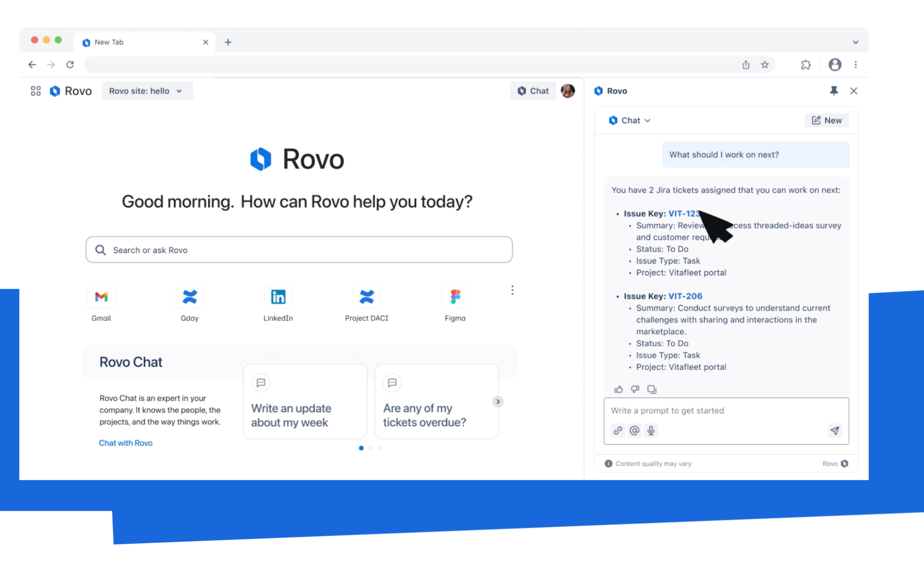Open issue VIT-206 link
The width and height of the screenshot is (924, 564).
(685, 296)
